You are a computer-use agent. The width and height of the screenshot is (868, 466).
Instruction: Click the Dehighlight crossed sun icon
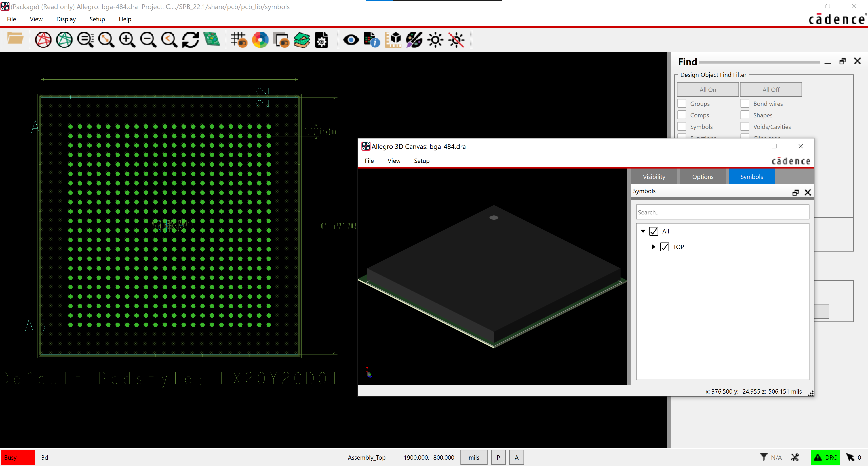[x=457, y=40]
